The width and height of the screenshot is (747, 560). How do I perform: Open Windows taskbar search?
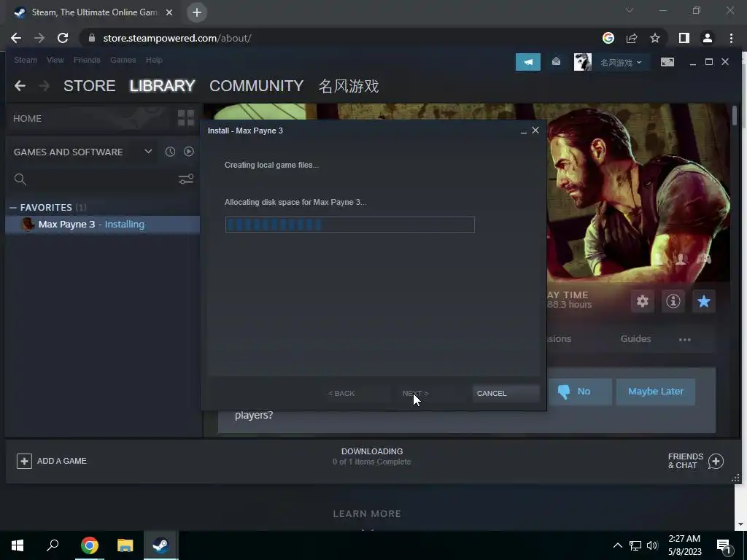pyautogui.click(x=53, y=545)
